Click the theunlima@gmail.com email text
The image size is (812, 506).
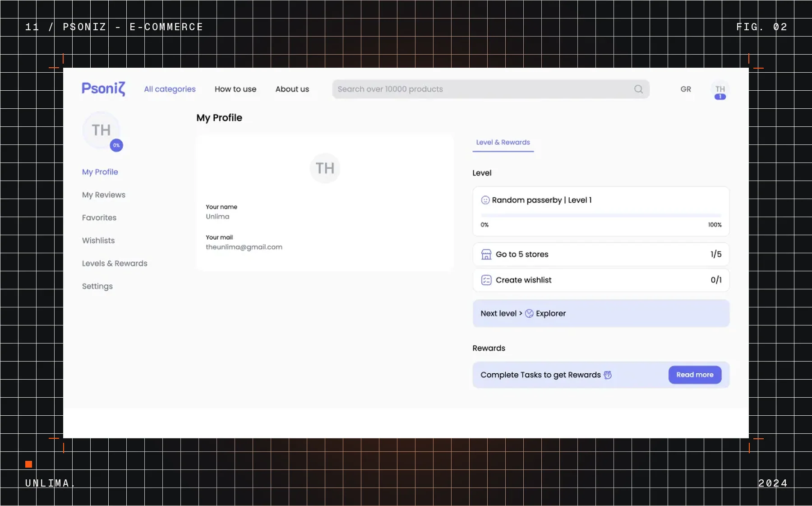(x=244, y=247)
